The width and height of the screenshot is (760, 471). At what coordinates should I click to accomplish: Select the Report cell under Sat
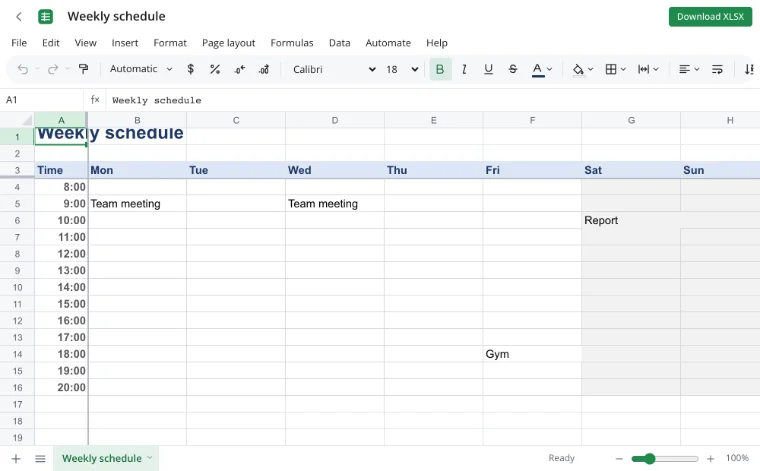tap(631, 220)
